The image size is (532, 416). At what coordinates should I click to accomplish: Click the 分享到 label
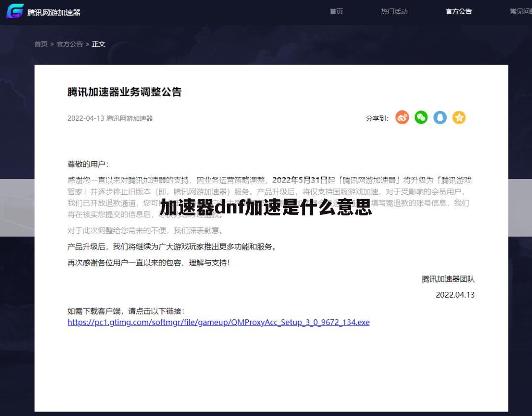[377, 118]
